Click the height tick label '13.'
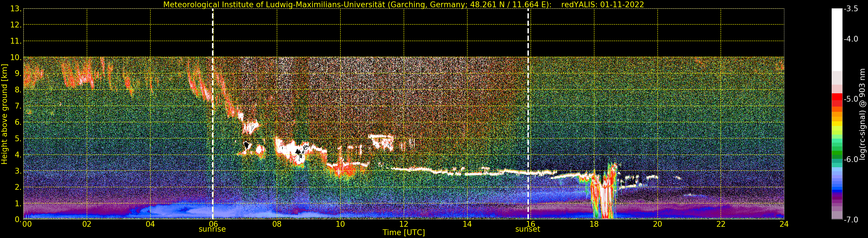The image size is (868, 238). coord(16,9)
